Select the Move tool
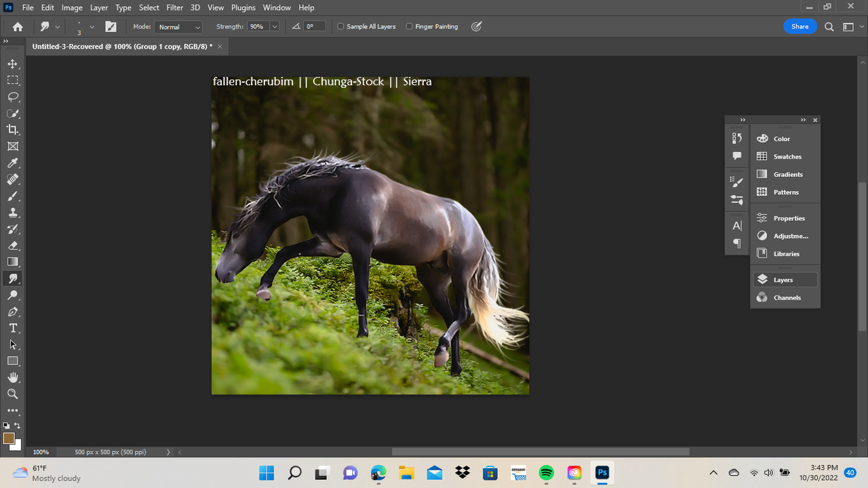 [13, 64]
